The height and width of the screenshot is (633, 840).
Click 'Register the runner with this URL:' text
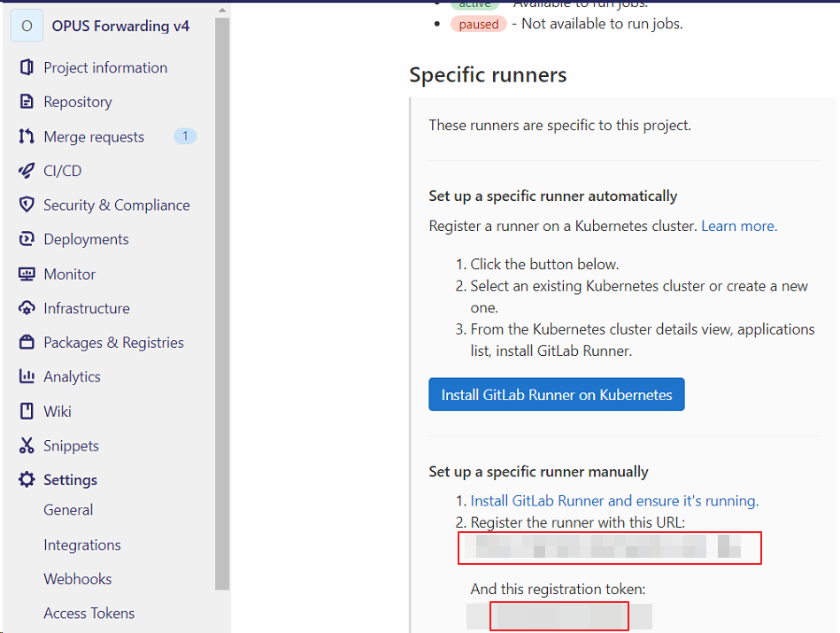(x=577, y=522)
